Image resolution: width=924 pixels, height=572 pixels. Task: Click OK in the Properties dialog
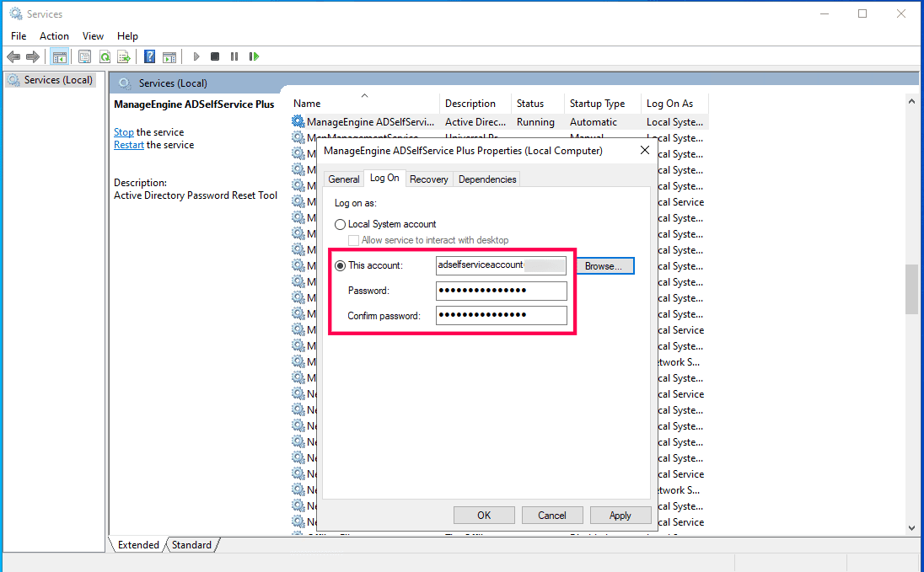(484, 516)
